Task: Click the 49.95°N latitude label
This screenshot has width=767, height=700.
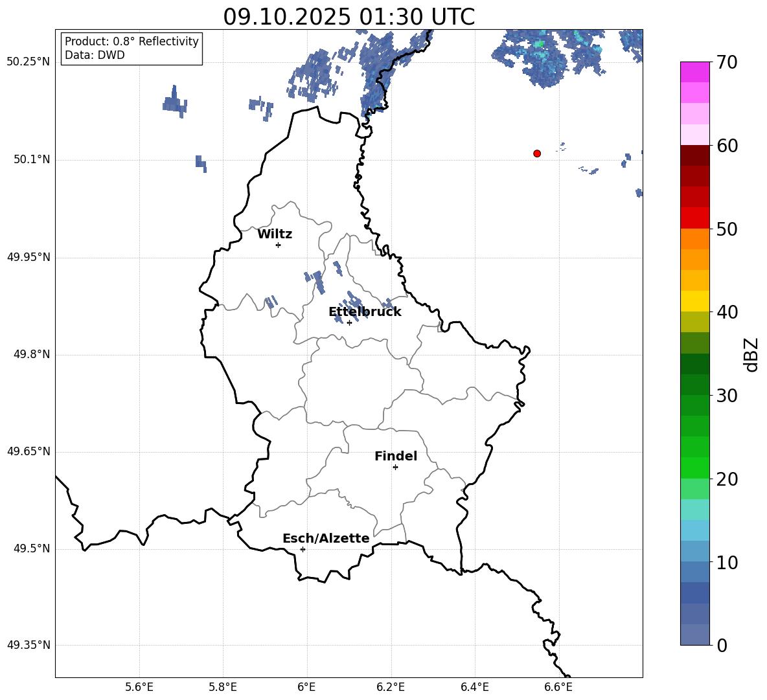Action: click(29, 257)
